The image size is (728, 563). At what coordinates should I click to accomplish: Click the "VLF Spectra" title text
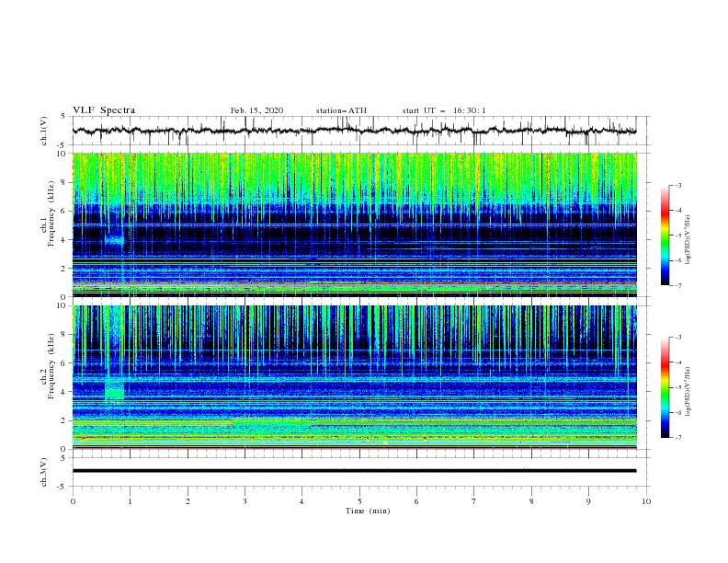[x=104, y=110]
